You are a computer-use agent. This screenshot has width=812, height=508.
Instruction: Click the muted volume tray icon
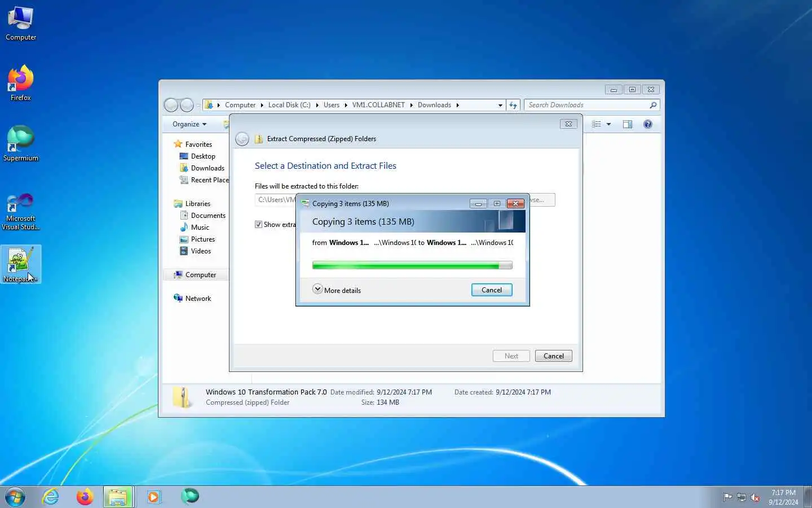pos(755,497)
